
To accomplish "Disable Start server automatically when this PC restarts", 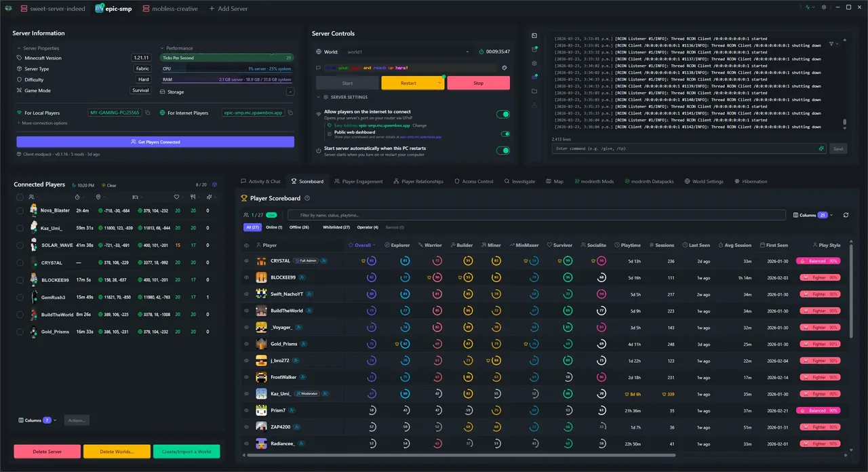I will [x=504, y=151].
